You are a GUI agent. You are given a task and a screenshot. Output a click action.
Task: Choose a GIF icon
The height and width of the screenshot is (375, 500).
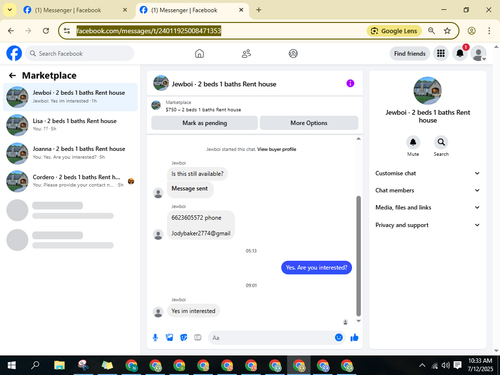tap(198, 338)
